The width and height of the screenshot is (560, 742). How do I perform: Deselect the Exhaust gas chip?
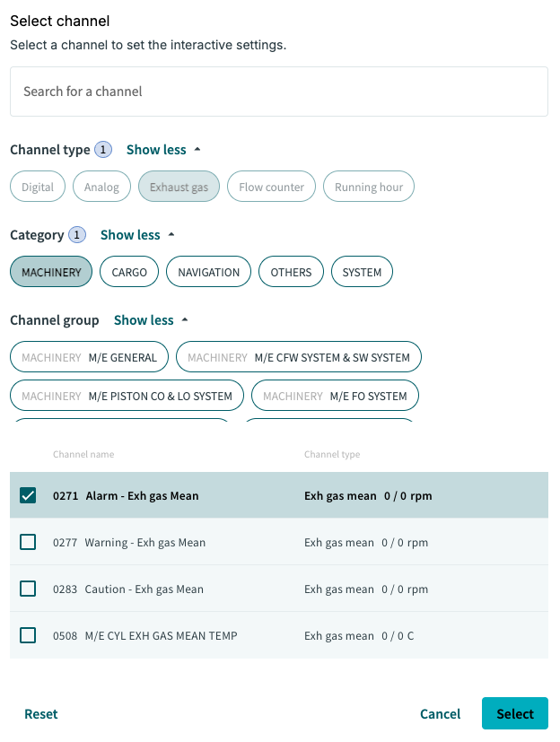tap(179, 187)
